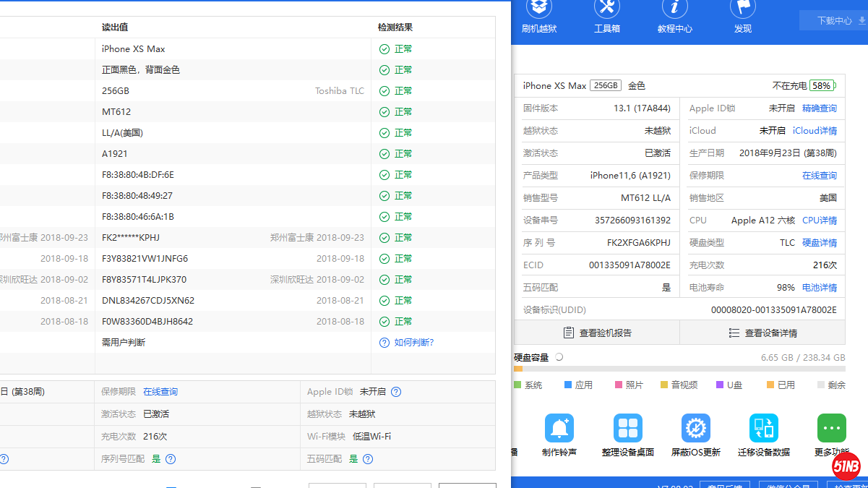Viewport: 868px width, 488px height.
Task: Open 更多功能 more features
Action: [831, 429]
